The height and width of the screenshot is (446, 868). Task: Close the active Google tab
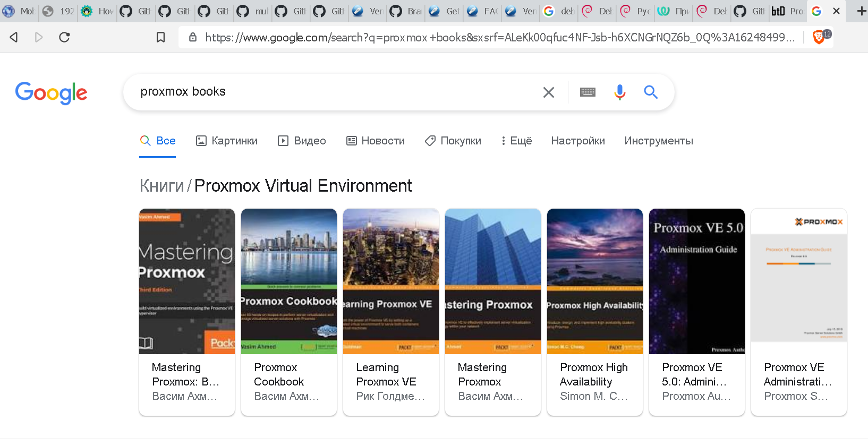[836, 11]
